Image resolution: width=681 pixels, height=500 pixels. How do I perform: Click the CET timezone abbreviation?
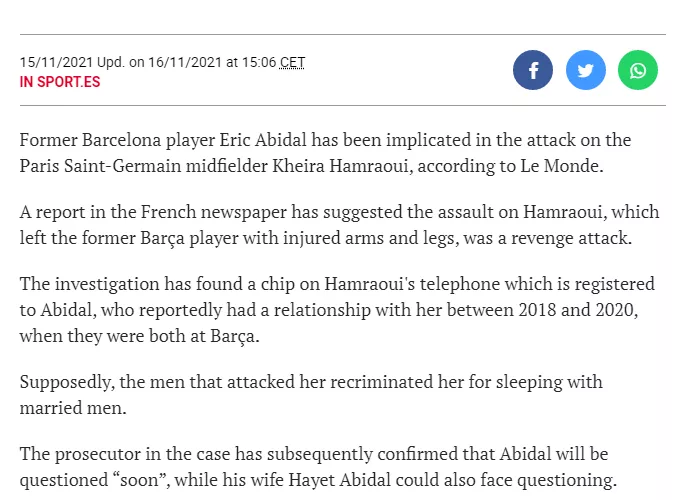click(x=292, y=62)
